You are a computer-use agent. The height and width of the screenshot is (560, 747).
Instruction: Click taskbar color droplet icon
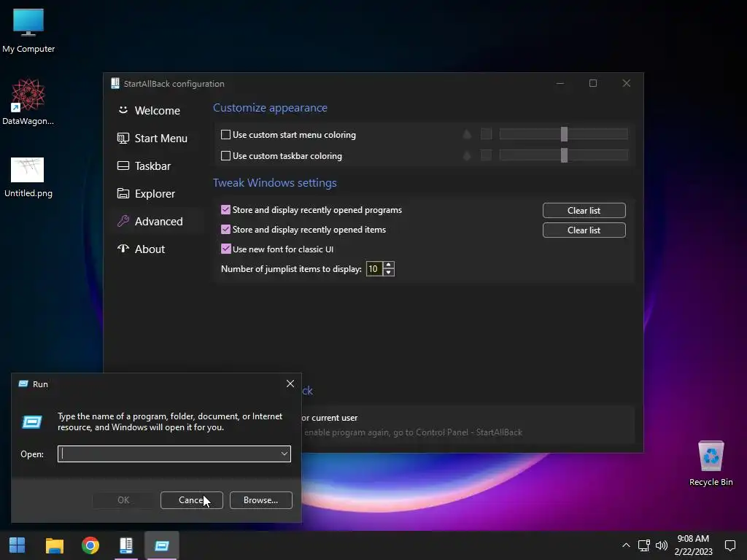click(x=467, y=155)
